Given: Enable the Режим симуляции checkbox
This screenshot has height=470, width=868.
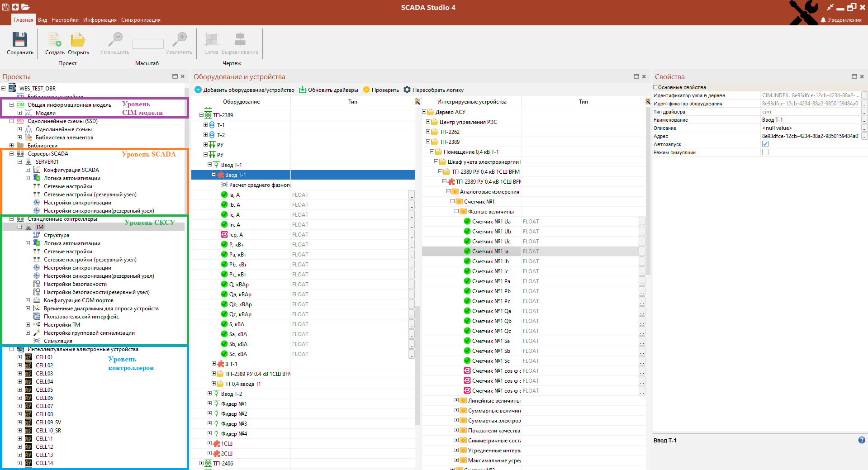Looking at the screenshot, I should coord(765,152).
